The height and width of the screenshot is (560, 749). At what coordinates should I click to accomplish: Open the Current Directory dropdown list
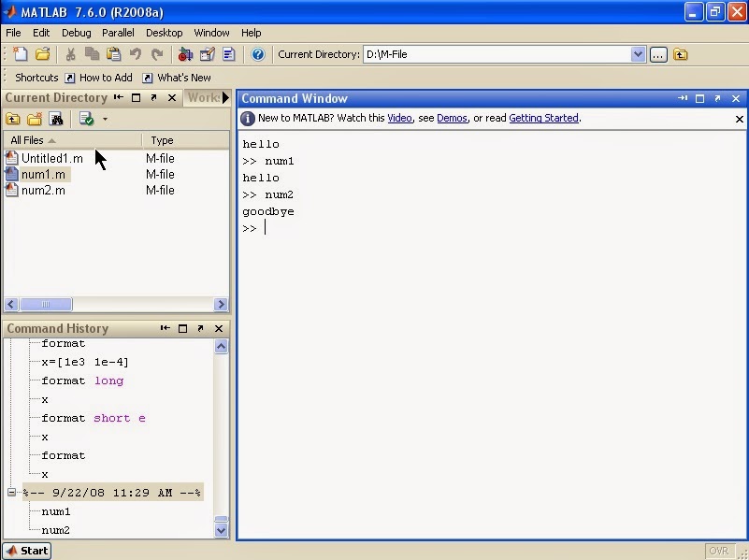(639, 54)
